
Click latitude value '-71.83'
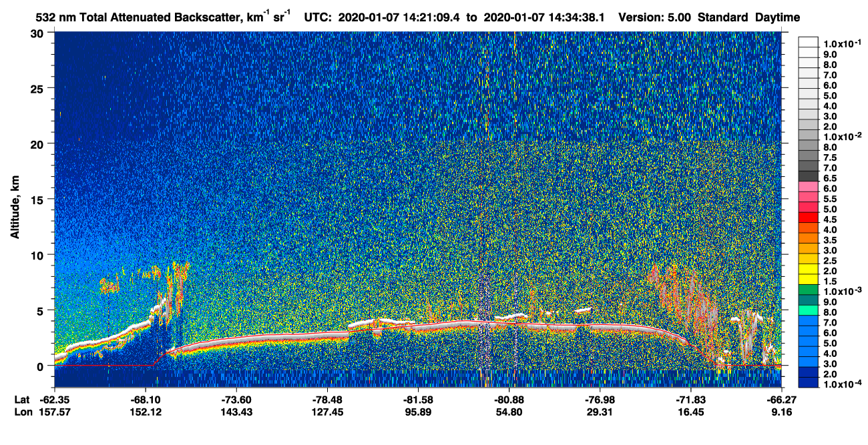click(x=690, y=399)
